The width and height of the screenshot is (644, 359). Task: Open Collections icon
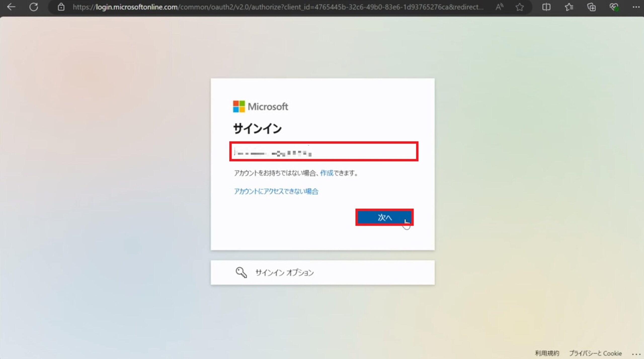click(x=591, y=7)
